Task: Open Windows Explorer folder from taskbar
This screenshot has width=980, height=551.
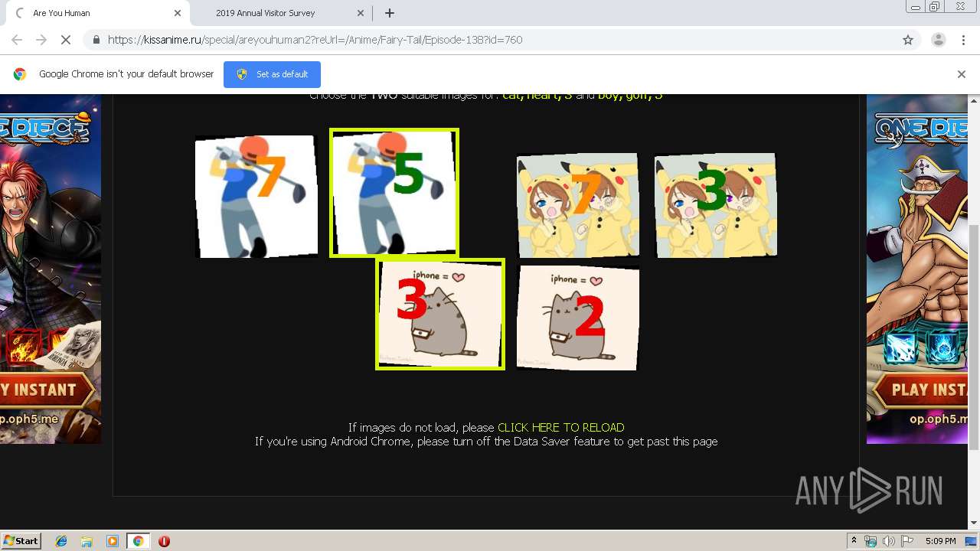Action: (87, 541)
